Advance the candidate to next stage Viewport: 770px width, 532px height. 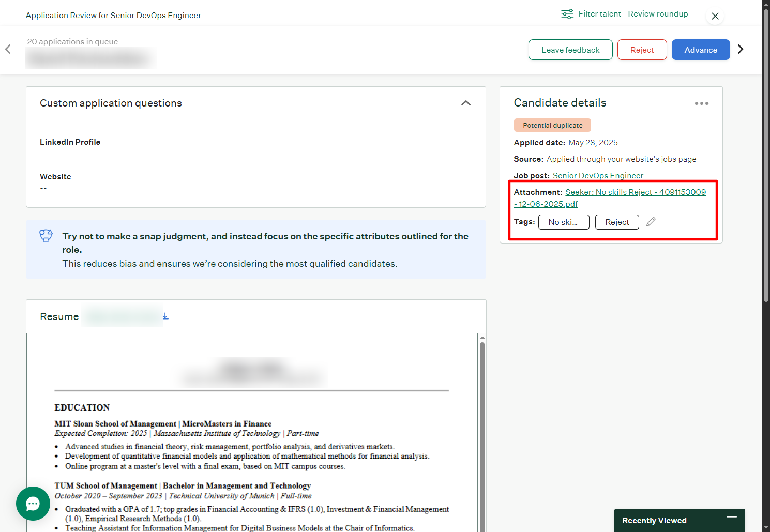(x=700, y=50)
